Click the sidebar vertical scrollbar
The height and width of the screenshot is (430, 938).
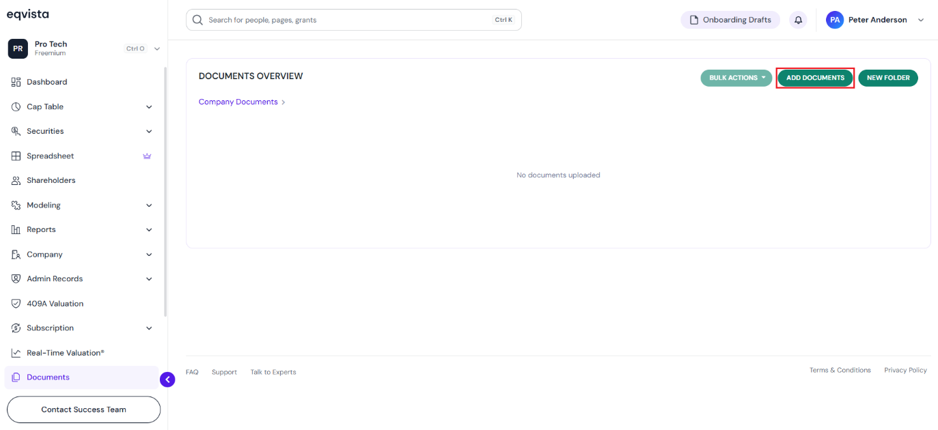pos(166,191)
